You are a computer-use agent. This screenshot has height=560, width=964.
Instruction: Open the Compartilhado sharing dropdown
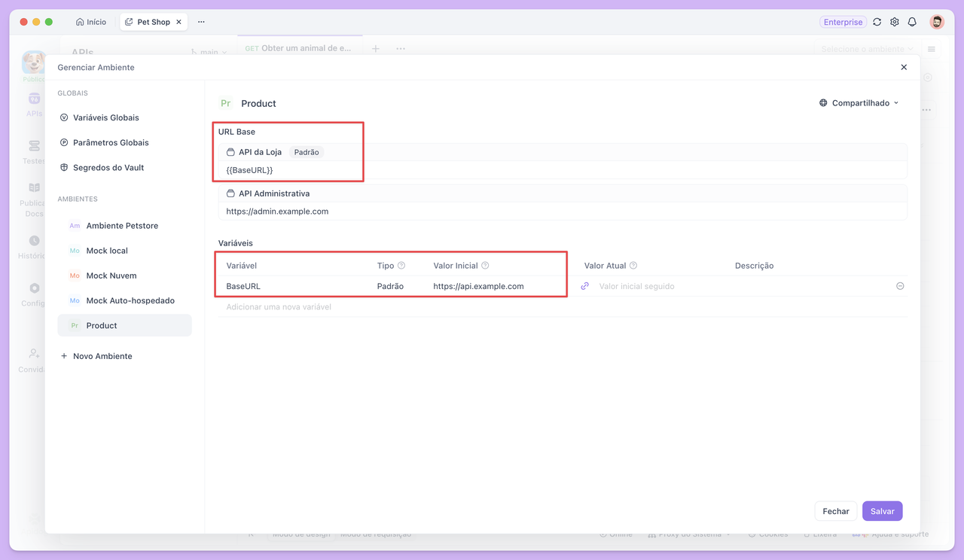859,103
